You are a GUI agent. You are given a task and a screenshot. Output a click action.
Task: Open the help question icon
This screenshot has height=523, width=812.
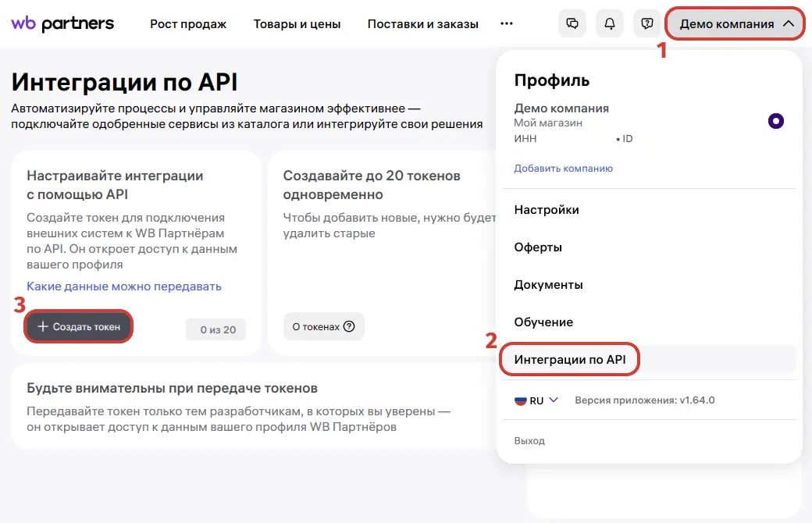(x=646, y=23)
